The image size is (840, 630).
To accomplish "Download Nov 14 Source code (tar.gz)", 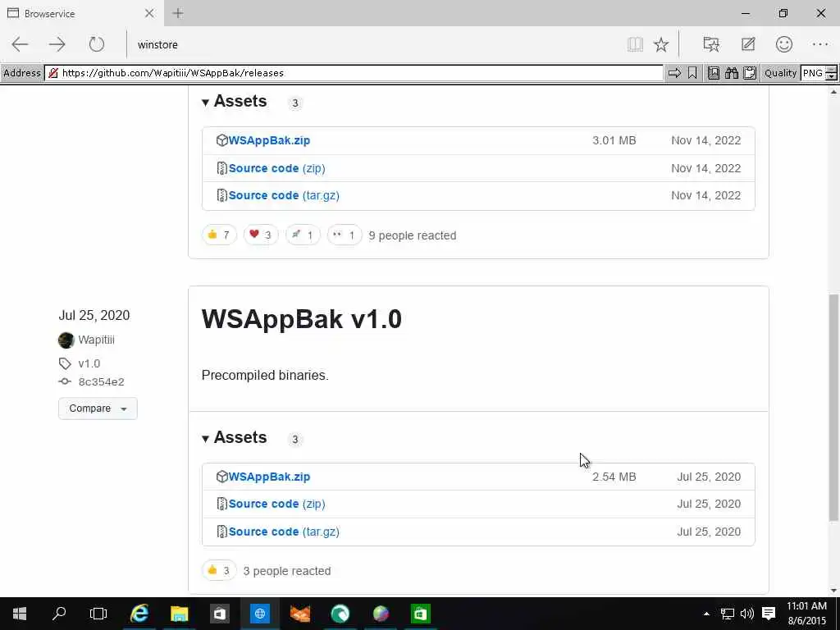I will 284,195.
